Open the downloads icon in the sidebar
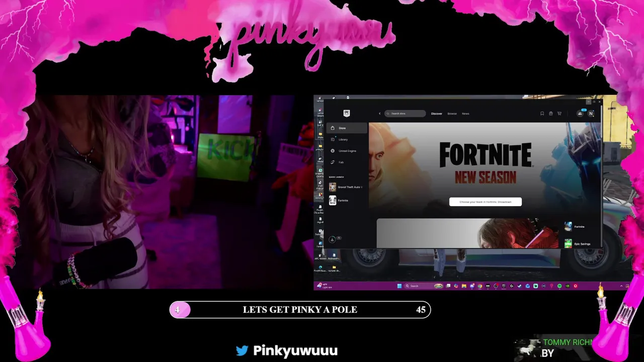 [x=332, y=239]
